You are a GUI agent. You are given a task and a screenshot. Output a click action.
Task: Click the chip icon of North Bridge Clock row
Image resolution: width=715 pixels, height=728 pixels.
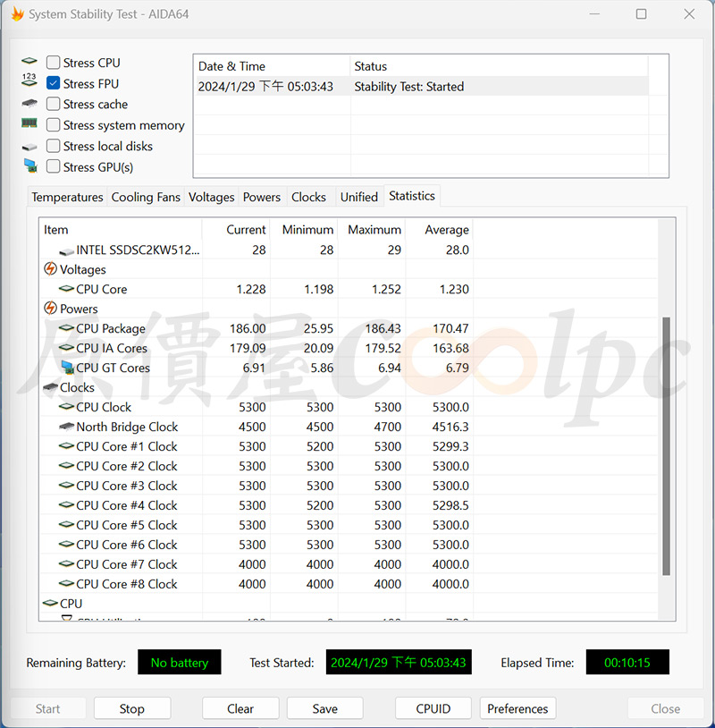[x=67, y=426]
